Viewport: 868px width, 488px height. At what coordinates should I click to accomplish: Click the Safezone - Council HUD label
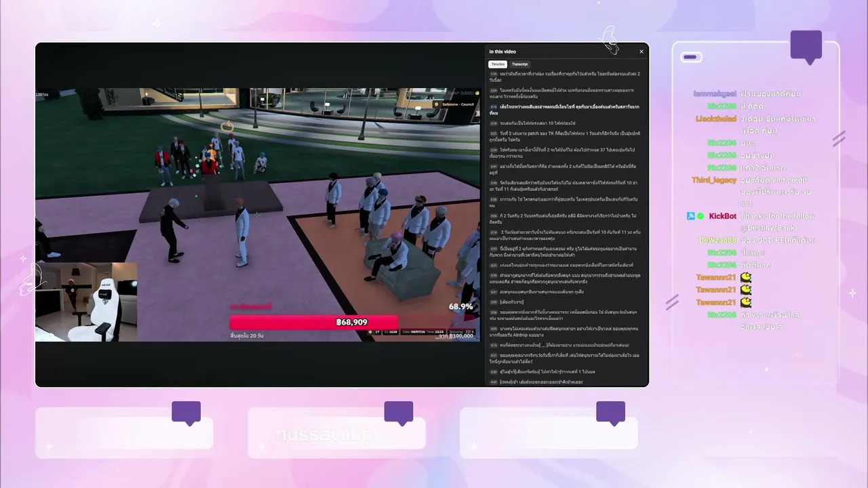(x=459, y=104)
